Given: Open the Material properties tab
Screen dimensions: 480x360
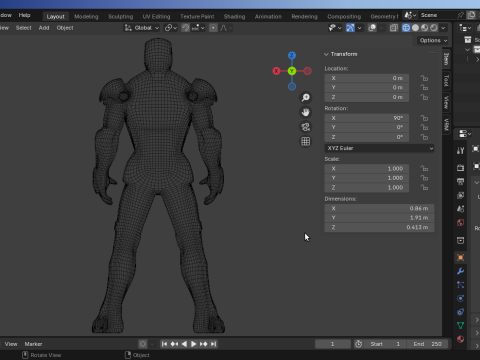Looking at the screenshot, I should coord(460,339).
